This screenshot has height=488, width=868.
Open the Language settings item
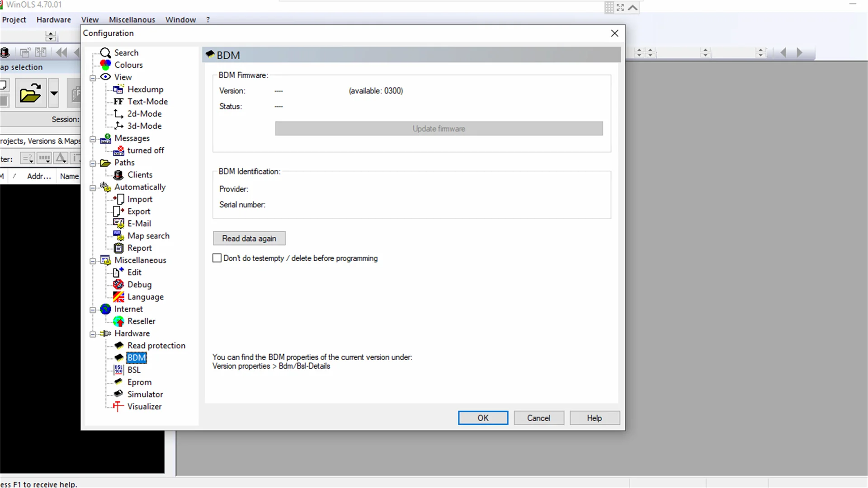[145, 297]
